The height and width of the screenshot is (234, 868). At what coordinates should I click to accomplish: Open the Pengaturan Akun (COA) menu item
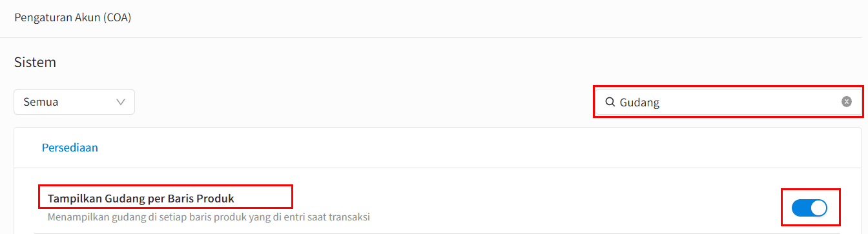72,17
